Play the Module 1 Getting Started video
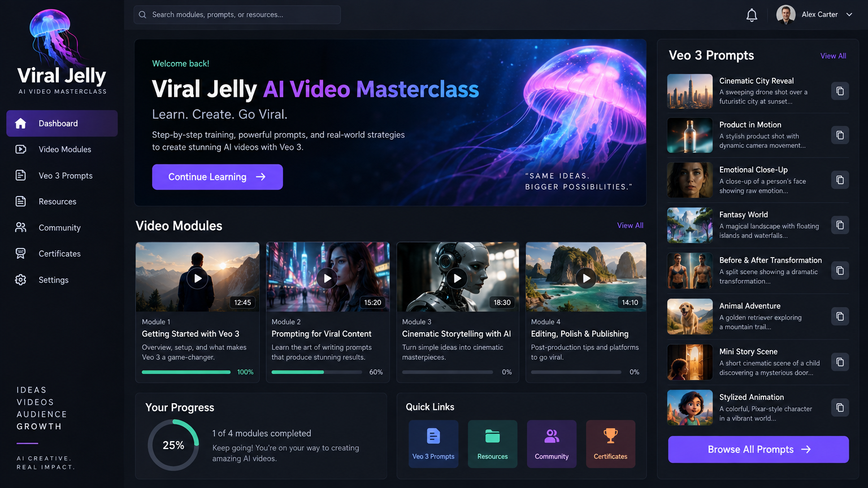This screenshot has width=868, height=488. point(197,278)
